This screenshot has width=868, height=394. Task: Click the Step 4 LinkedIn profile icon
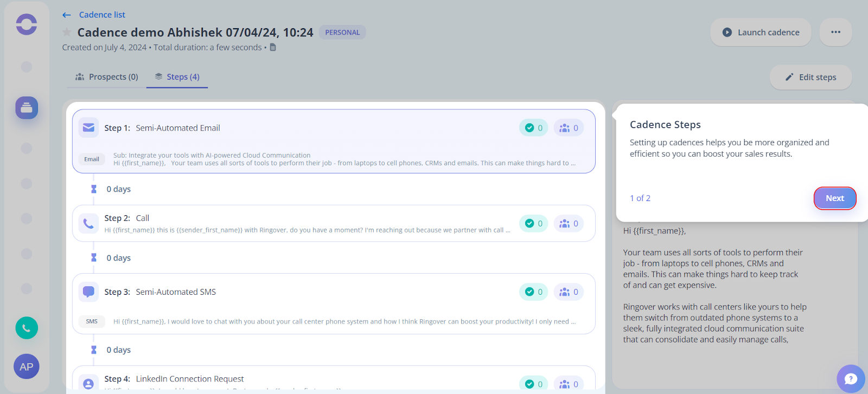coord(88,383)
